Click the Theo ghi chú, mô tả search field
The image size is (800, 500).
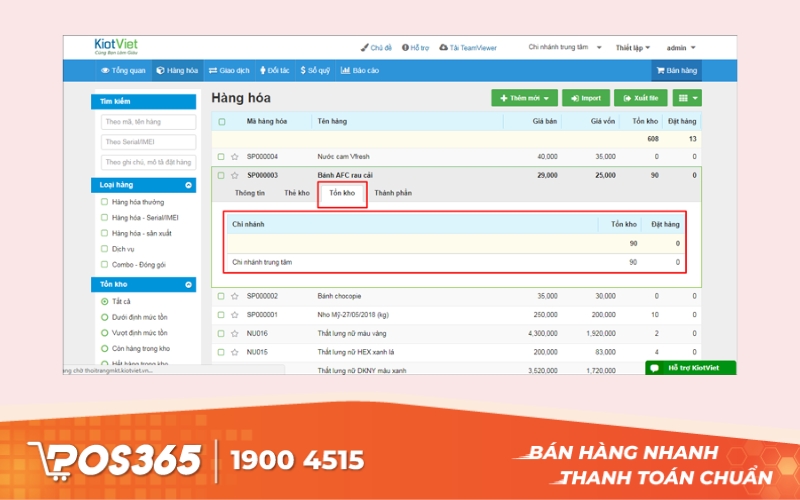[148, 162]
